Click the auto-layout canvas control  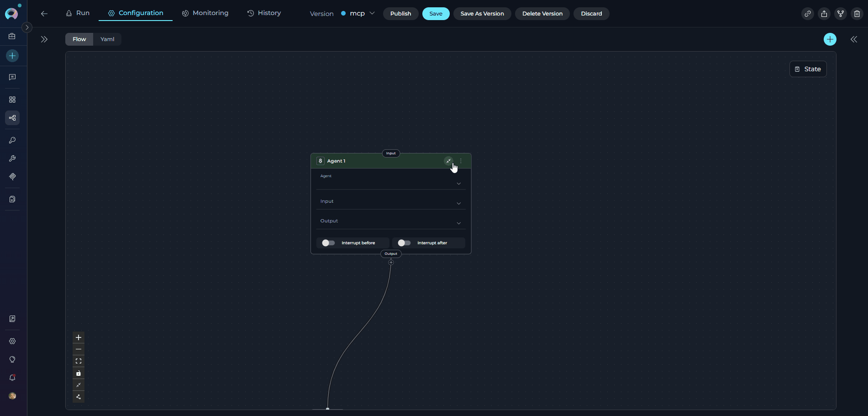[x=79, y=397]
